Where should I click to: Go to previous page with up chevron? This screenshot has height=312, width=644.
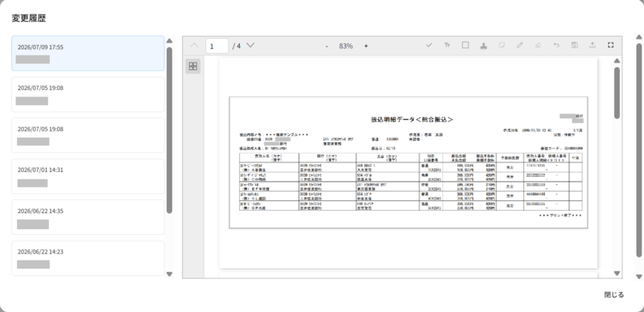click(194, 46)
